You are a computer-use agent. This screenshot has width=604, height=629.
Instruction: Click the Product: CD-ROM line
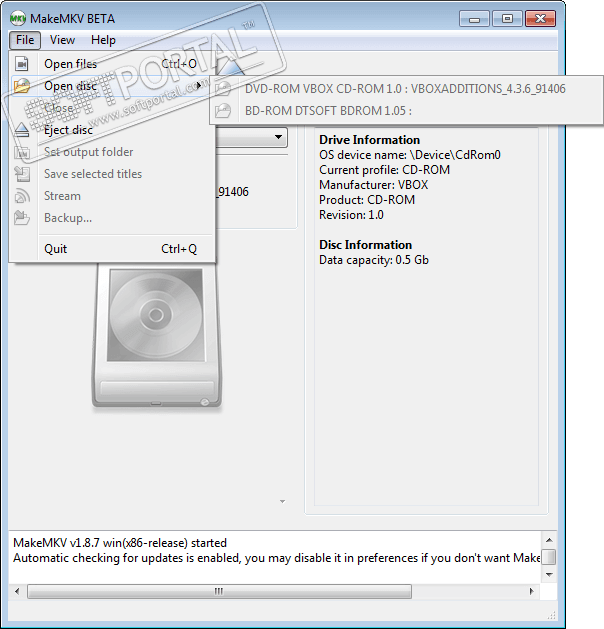point(367,200)
